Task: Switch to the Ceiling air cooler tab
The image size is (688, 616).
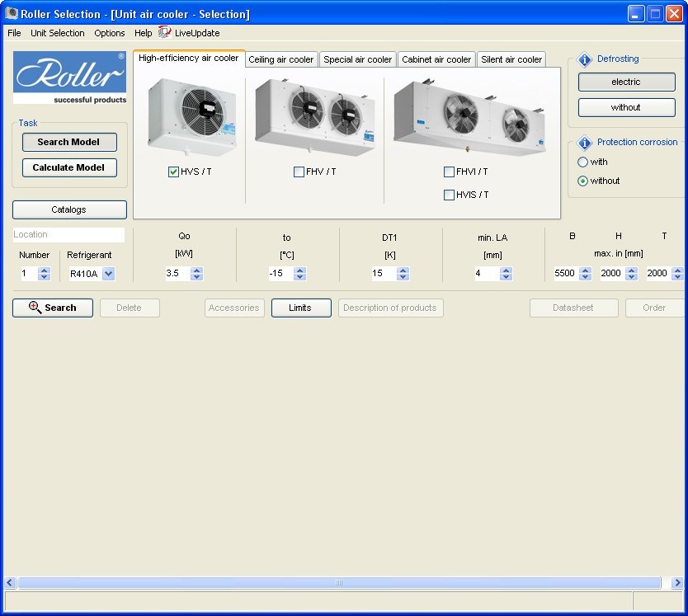Action: (281, 59)
